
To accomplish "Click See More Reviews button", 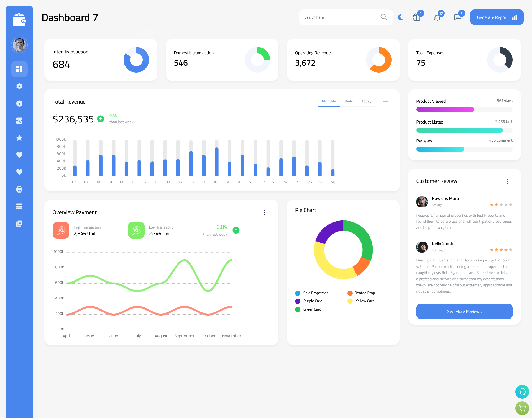I will [464, 311].
